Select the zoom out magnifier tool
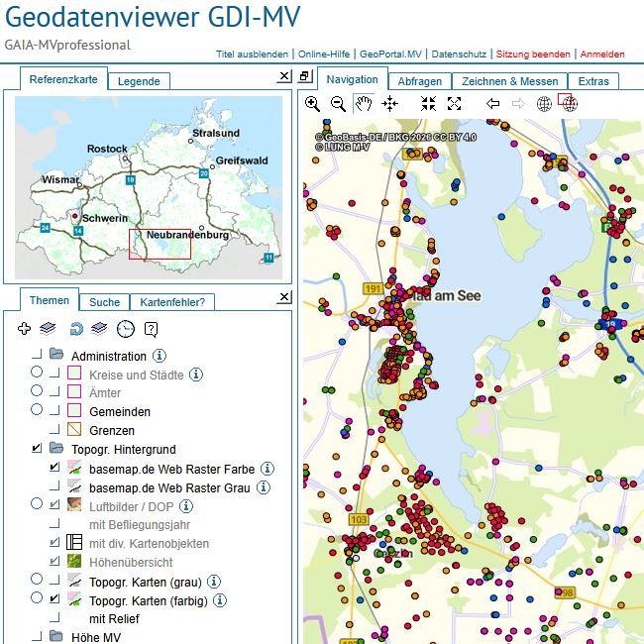The height and width of the screenshot is (644, 644). [338, 103]
